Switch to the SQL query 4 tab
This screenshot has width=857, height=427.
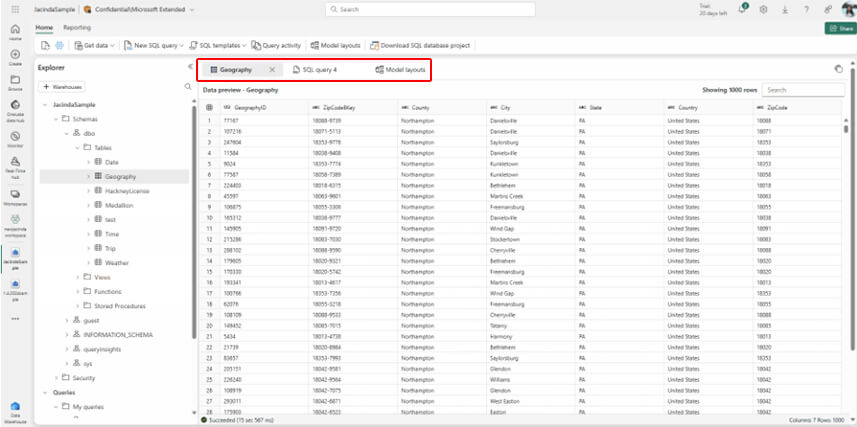click(x=314, y=70)
